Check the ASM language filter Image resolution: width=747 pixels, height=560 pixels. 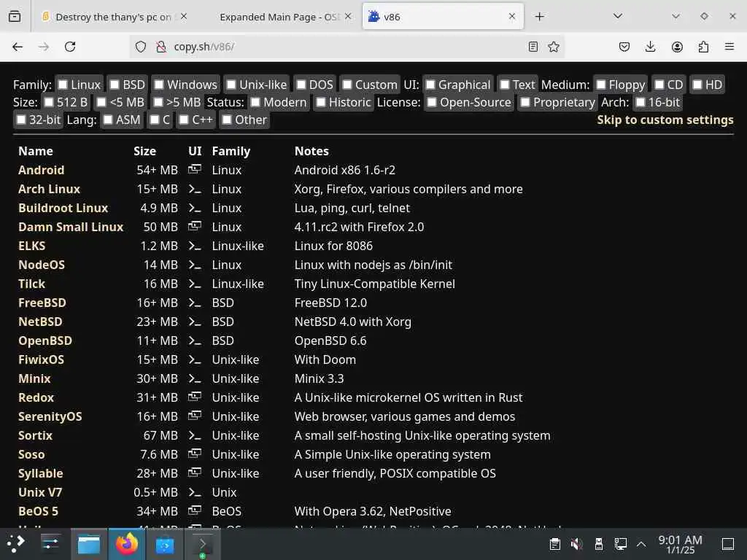tap(108, 120)
